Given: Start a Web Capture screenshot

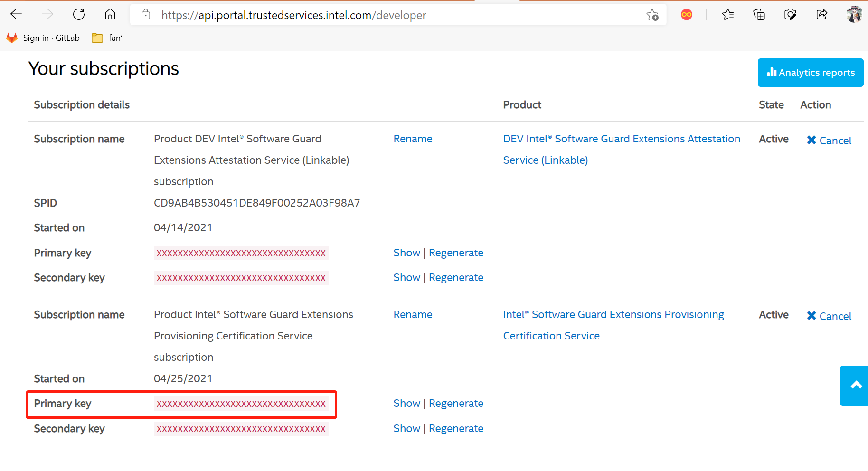Looking at the screenshot, I should tap(791, 15).
